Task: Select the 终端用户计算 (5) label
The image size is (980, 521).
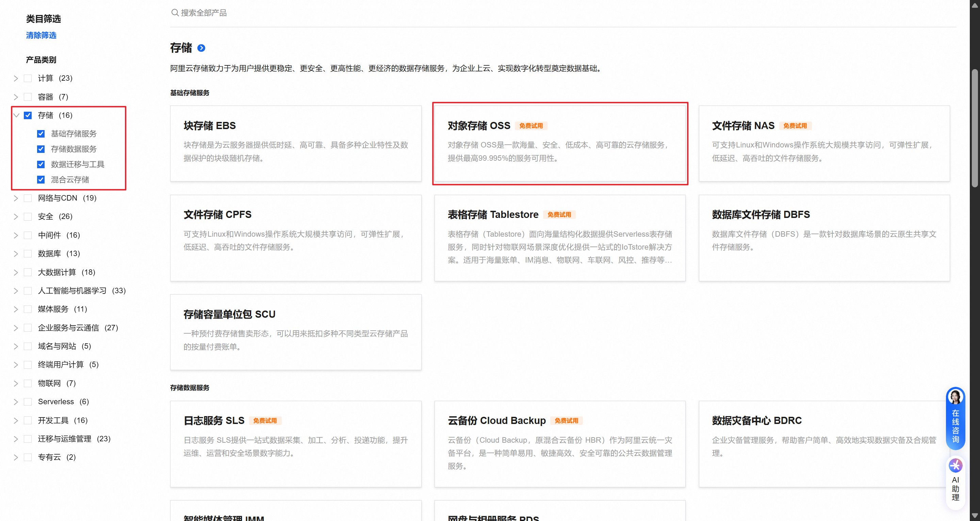Action: pyautogui.click(x=68, y=365)
